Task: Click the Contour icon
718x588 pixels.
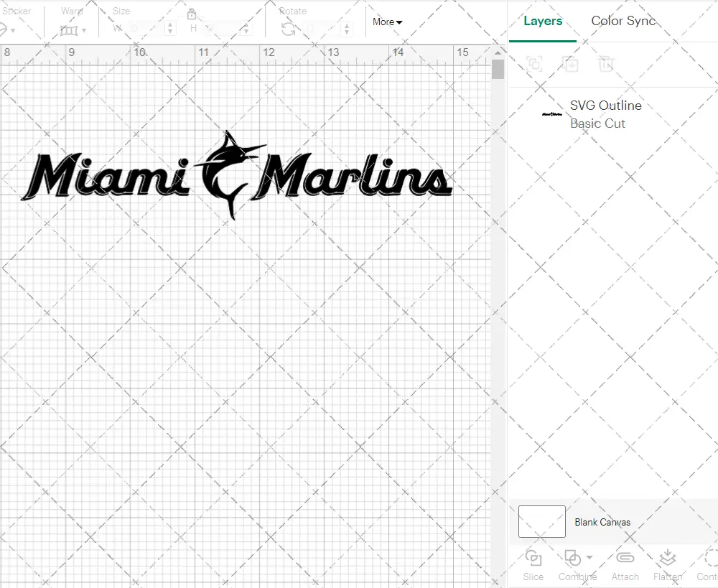Action: pos(709,558)
